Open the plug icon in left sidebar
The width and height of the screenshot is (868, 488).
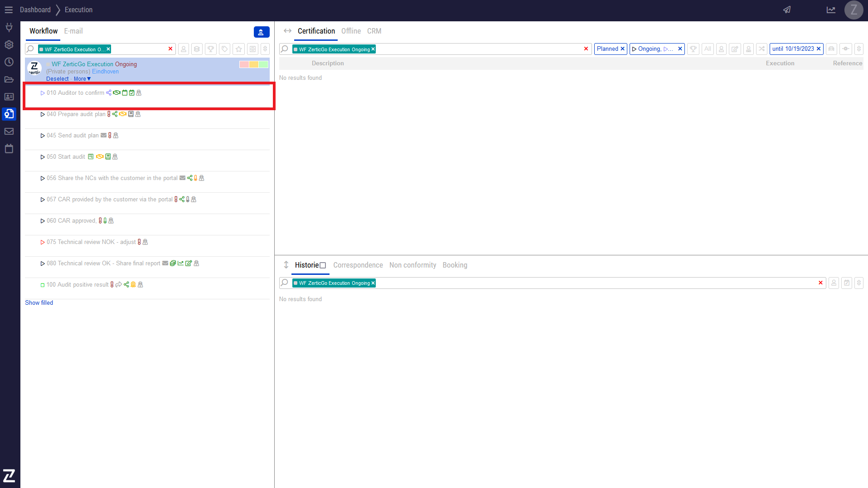coord(9,28)
